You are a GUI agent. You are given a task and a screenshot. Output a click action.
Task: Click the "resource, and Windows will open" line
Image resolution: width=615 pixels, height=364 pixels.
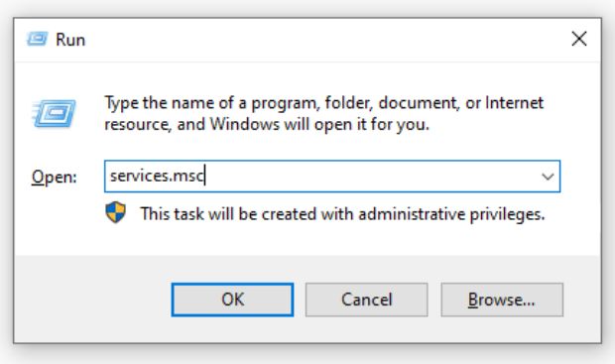pos(267,124)
